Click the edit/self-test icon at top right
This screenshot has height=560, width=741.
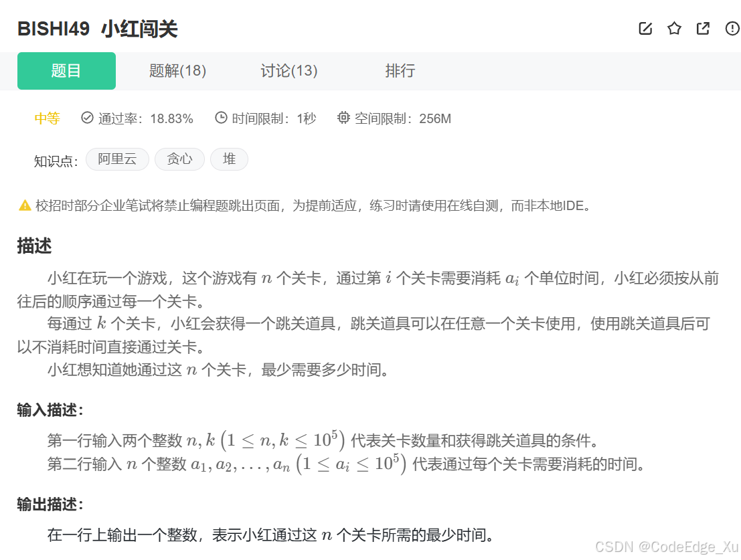click(x=645, y=28)
